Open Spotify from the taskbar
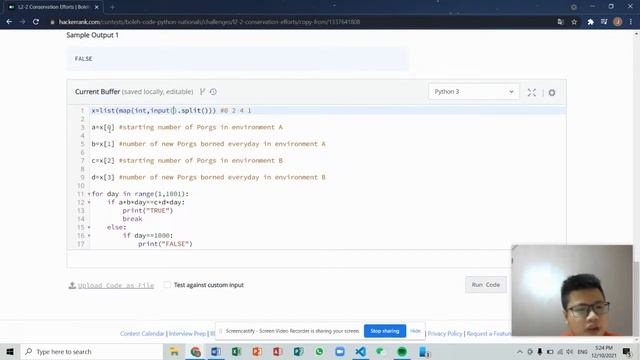The width and height of the screenshot is (640, 360). point(402,351)
